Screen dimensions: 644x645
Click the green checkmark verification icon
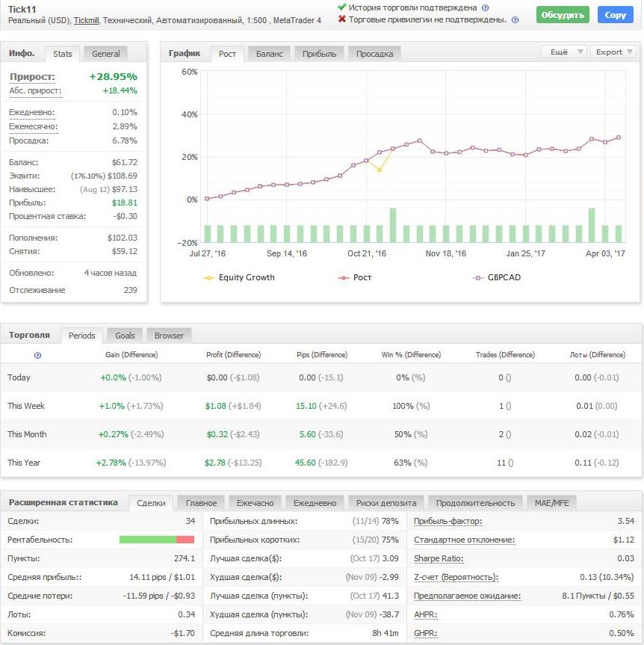[x=341, y=7]
